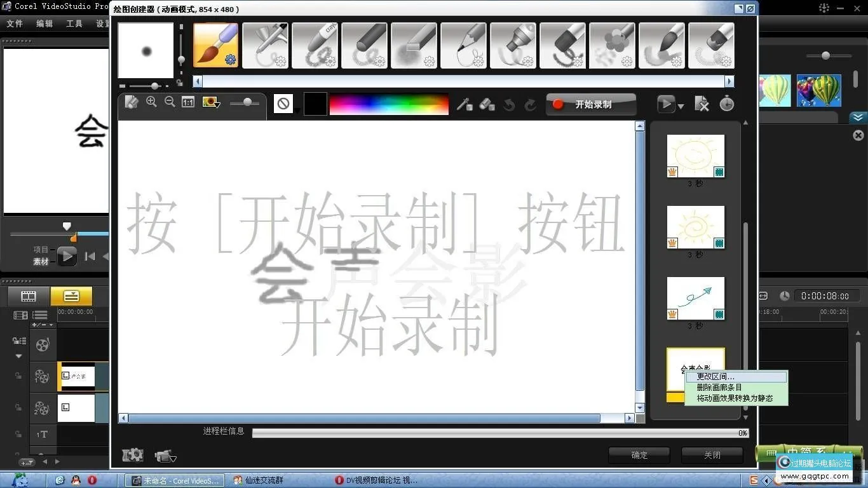
Task: Confirm with the 确定 button
Action: click(x=639, y=455)
